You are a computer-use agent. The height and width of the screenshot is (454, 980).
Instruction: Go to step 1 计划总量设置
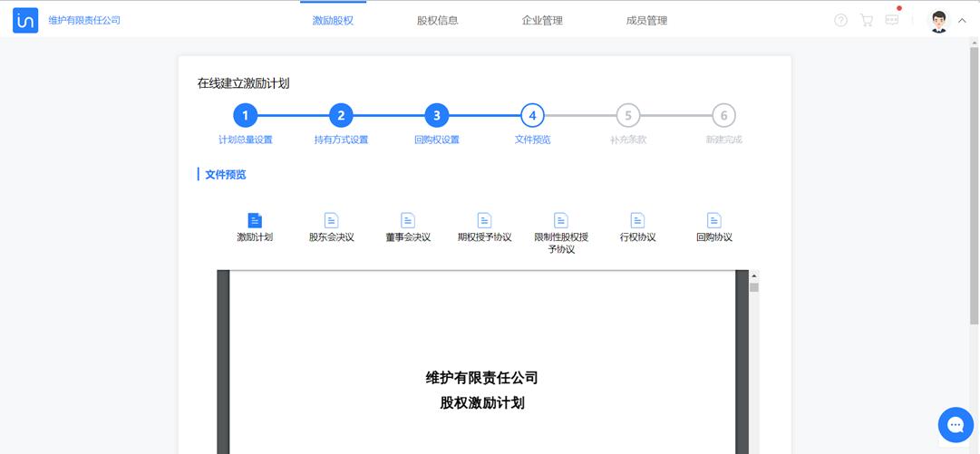point(245,116)
